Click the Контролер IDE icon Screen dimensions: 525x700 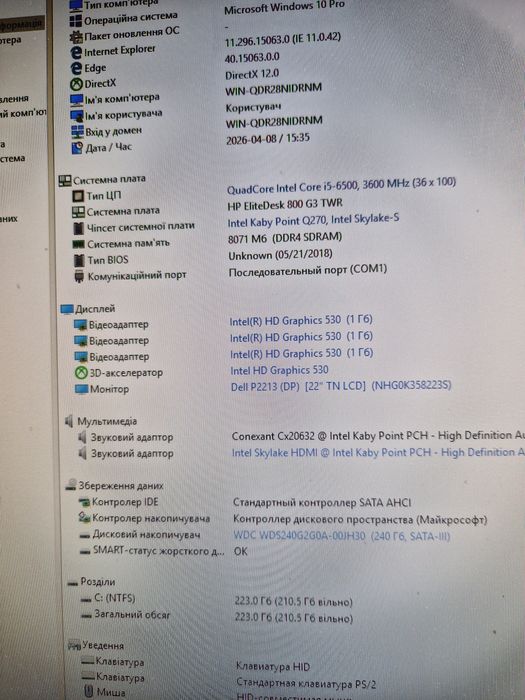pos(84,502)
